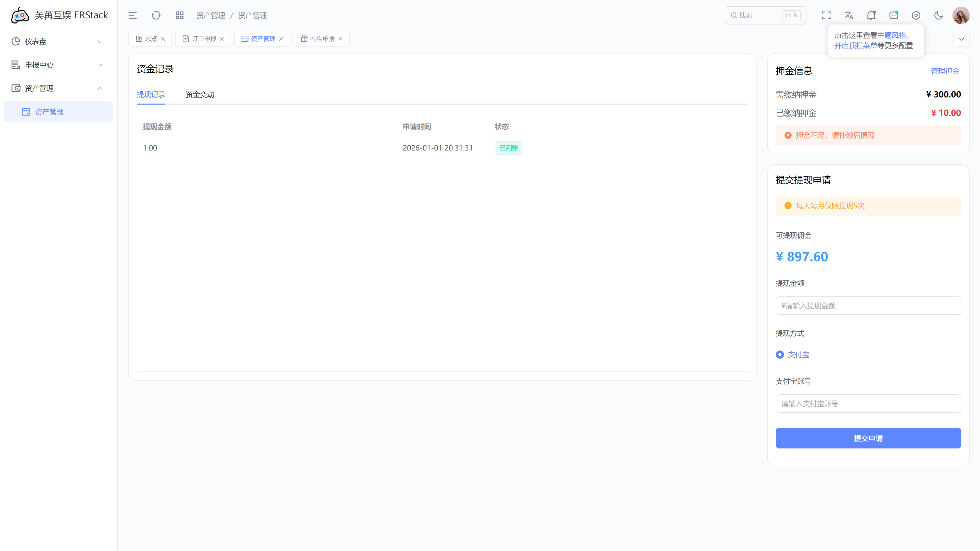
Task: Switch to the 资金变动 tab
Action: pos(200,94)
